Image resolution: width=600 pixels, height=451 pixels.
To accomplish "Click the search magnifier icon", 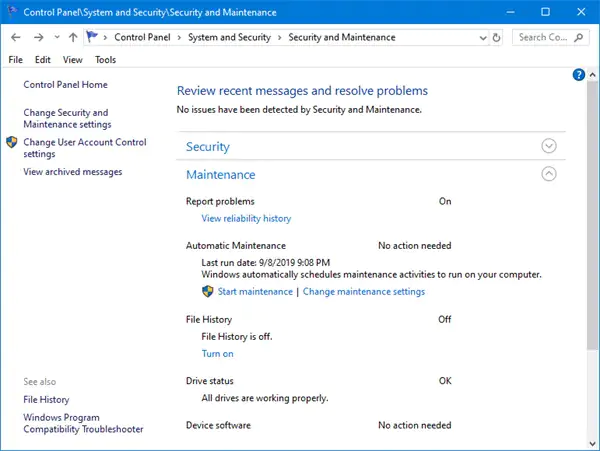I will tap(579, 37).
